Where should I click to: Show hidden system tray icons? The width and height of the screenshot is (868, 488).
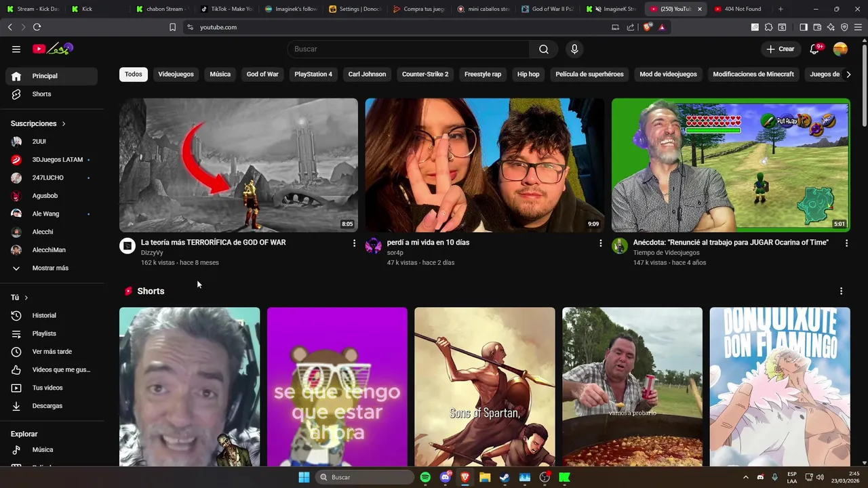(745, 477)
